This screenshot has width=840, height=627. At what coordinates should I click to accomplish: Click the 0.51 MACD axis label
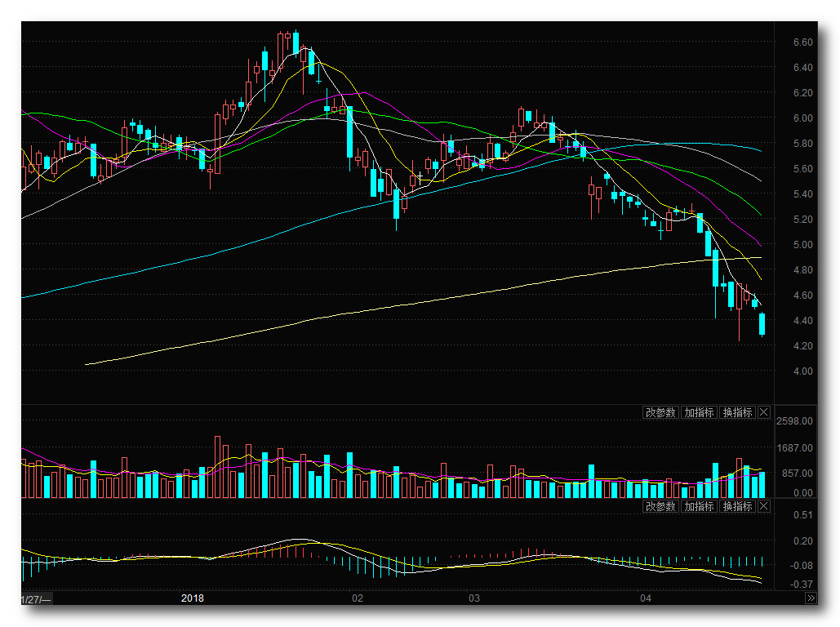802,514
